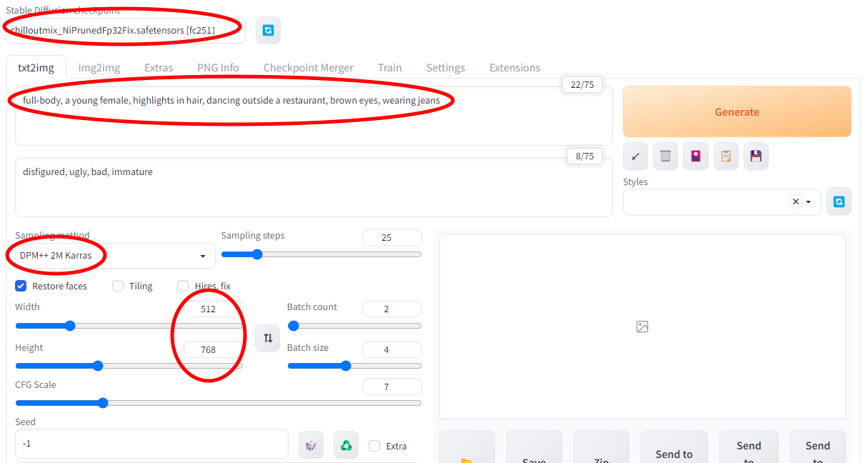Screen dimensions: 868x463
Task: Reuse previous seed with recycle icon
Action: point(346,444)
